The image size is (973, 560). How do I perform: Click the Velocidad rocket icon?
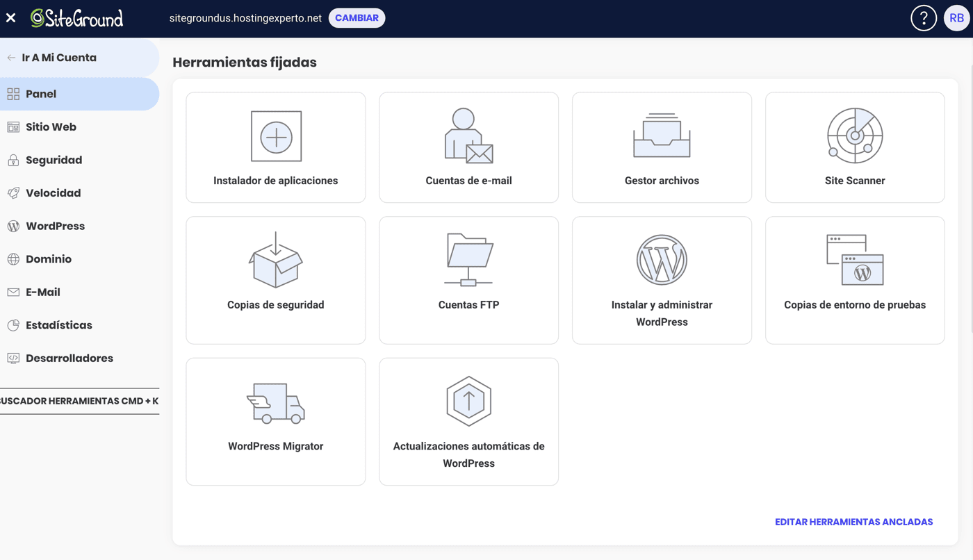(x=13, y=193)
